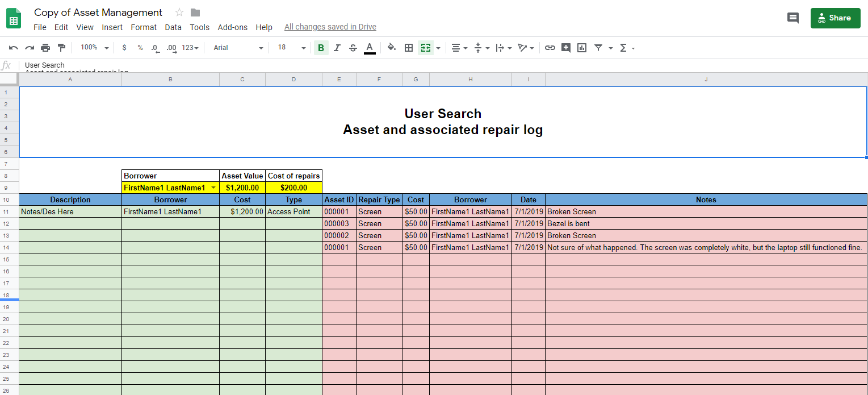
Task: Toggle italic formatting
Action: pos(337,48)
